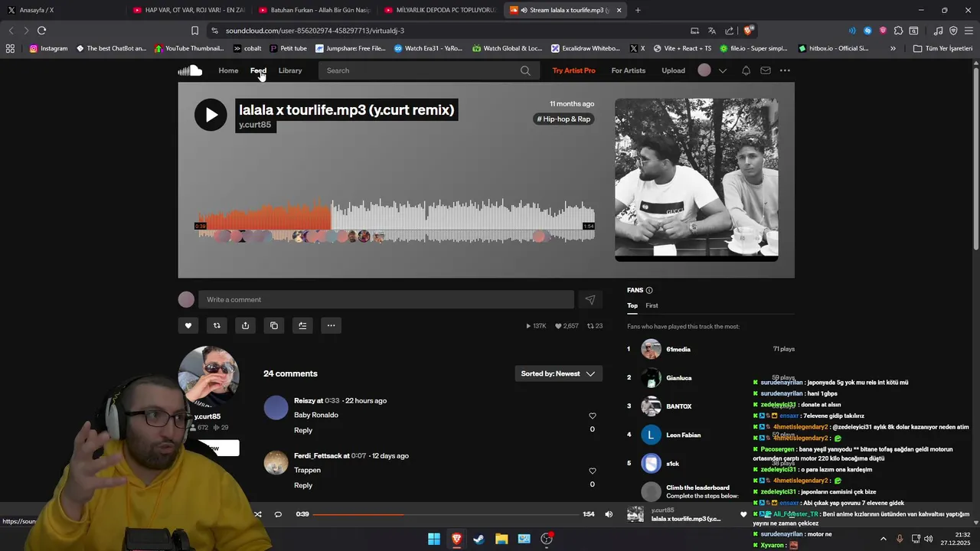Toggle shuffle in the player bar
Screen dimensions: 980x551
click(x=257, y=514)
